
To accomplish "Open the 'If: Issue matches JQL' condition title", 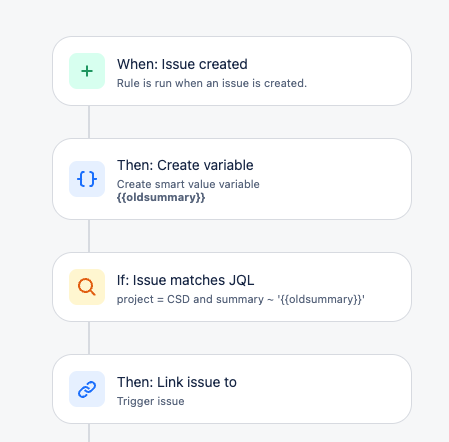I will 185,280.
